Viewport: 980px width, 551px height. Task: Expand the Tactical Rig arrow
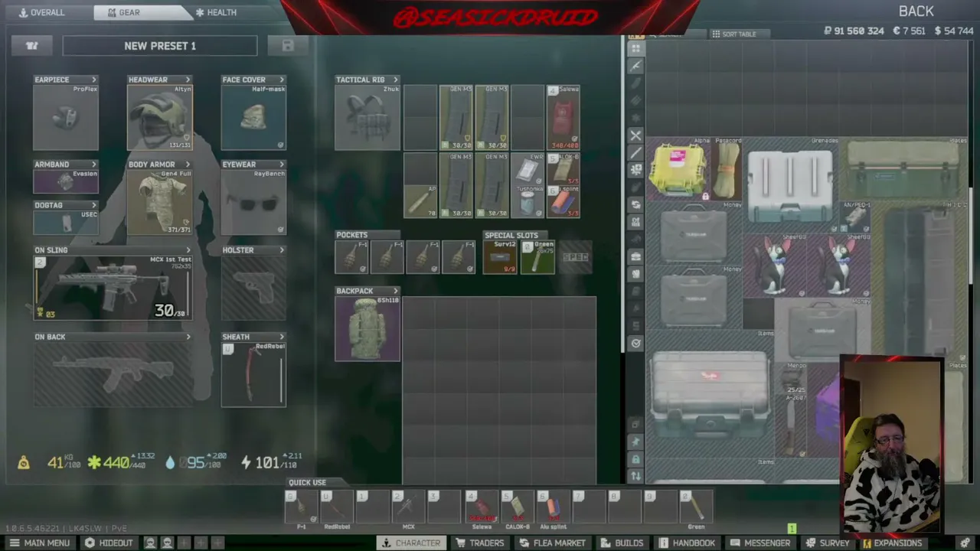(x=395, y=80)
